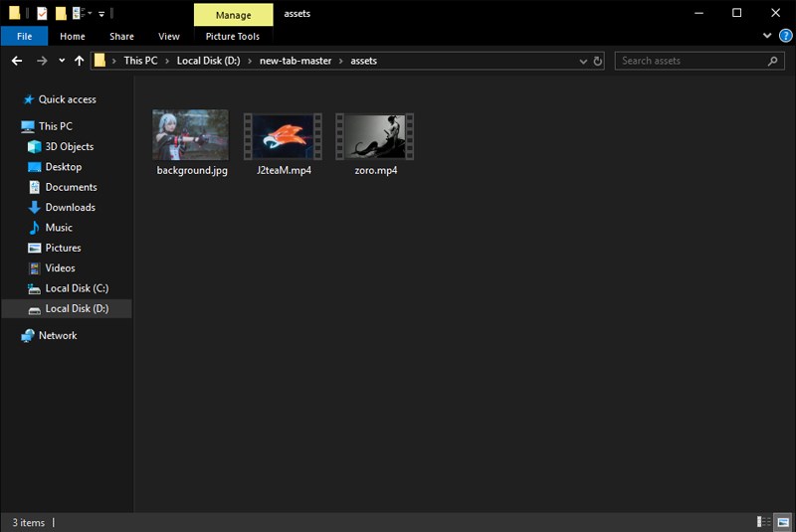This screenshot has width=796, height=532.
Task: Open Help using the blue question mark
Action: 783,36
